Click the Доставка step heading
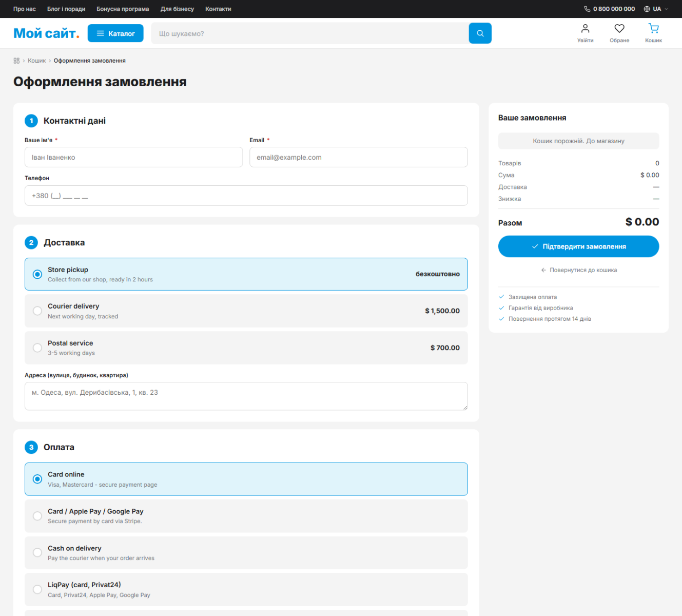This screenshot has height=616, width=682. coord(64,242)
